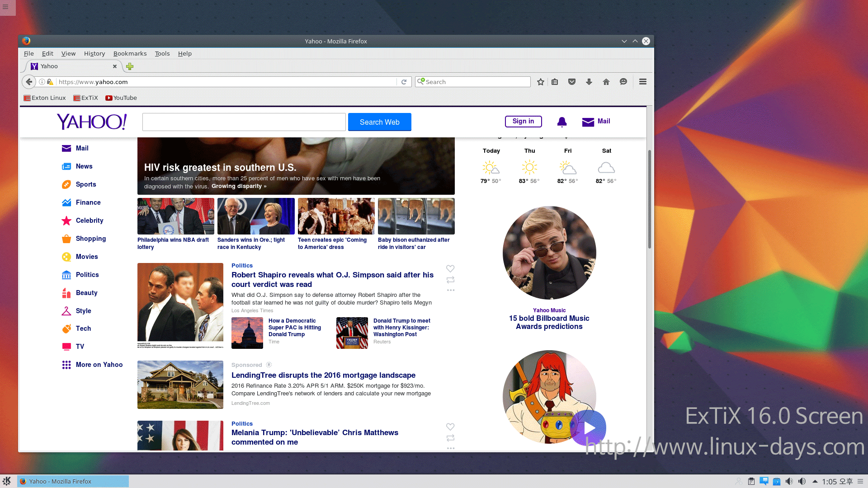This screenshot has width=868, height=488.
Task: Open a new tab with plus icon
Action: 130,66
